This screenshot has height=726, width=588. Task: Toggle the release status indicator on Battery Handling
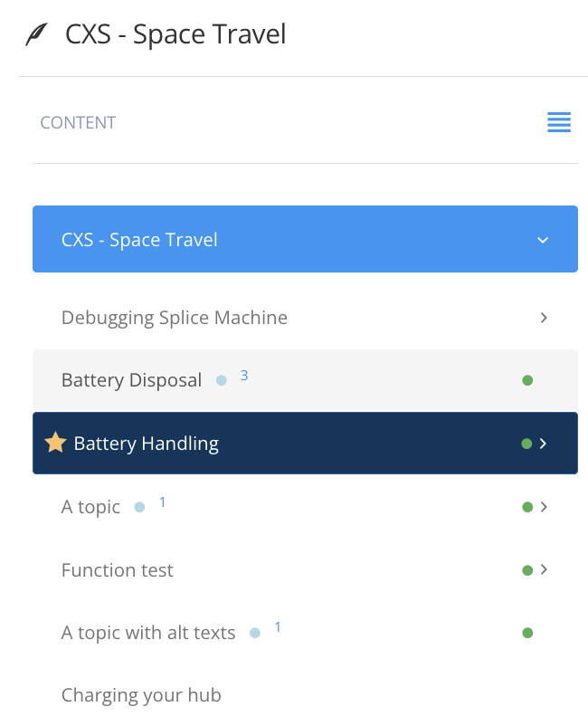pyautogui.click(x=527, y=443)
